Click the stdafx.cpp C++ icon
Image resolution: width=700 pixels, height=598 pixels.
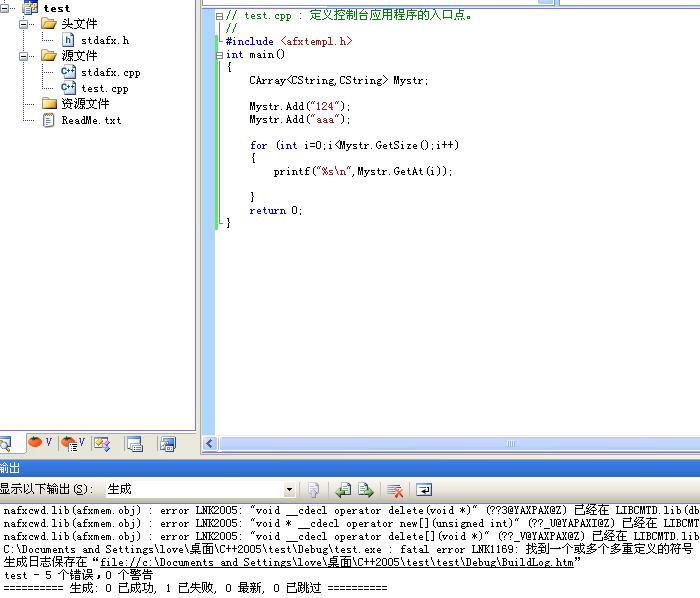click(x=68, y=72)
